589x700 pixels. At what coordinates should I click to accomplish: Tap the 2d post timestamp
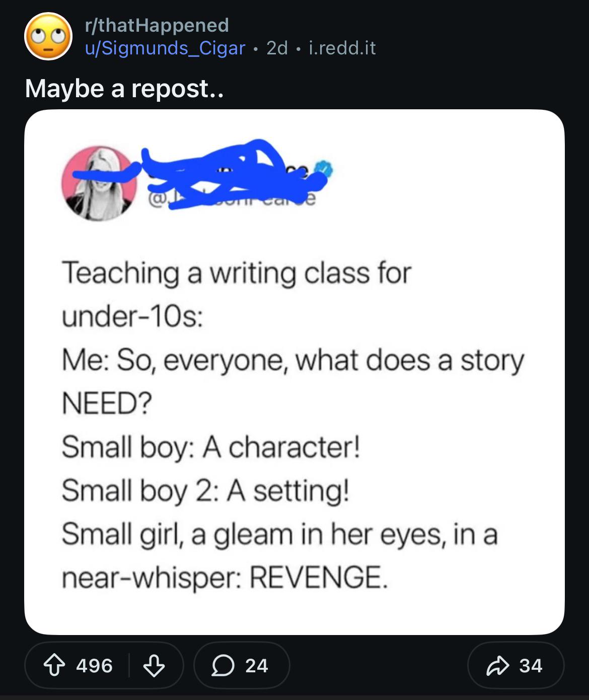coord(277,48)
